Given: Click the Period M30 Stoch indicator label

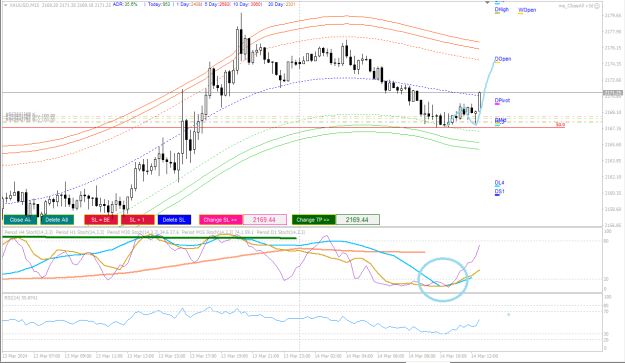Looking at the screenshot, I should pyautogui.click(x=143, y=232).
